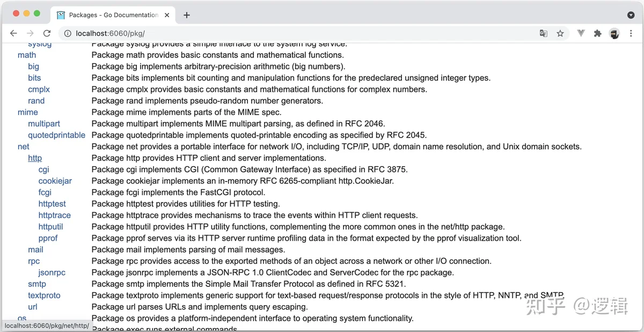Open the jsonrpc package link

click(x=52, y=272)
